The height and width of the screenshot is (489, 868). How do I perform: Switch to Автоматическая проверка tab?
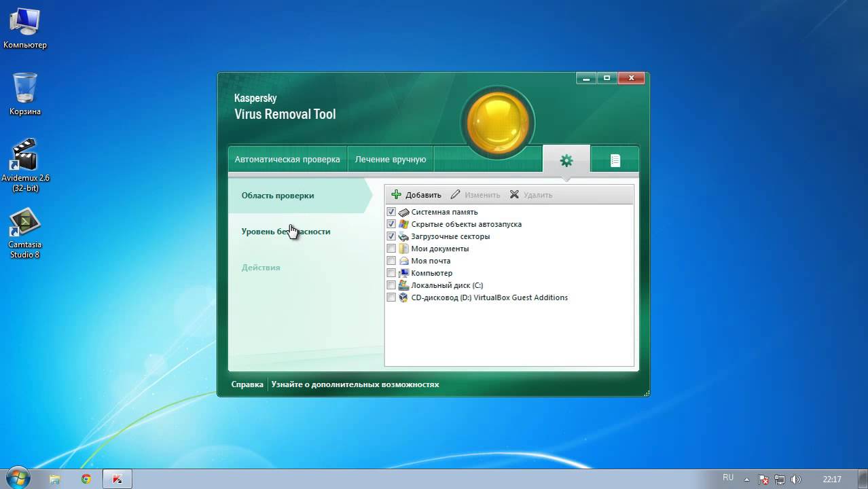(x=287, y=160)
